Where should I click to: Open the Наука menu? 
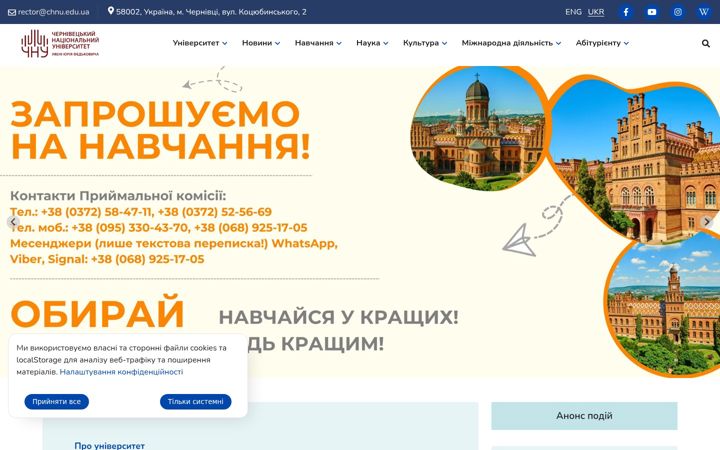pos(368,43)
